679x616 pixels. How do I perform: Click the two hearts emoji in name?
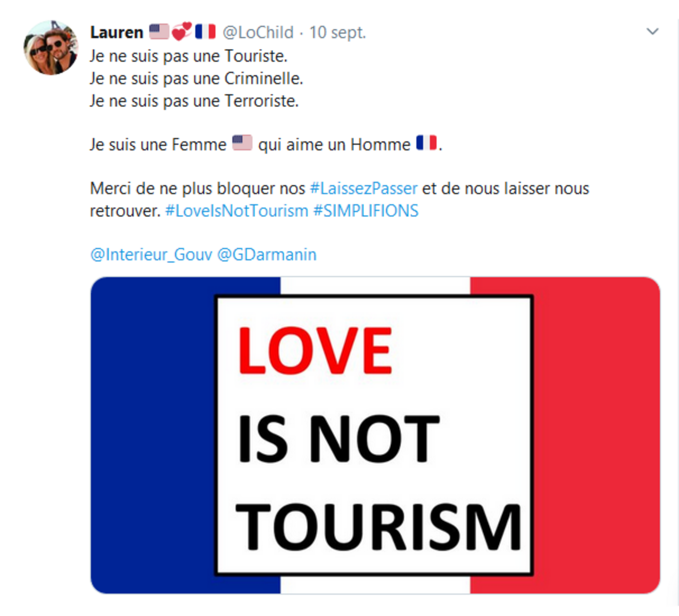[x=182, y=31]
